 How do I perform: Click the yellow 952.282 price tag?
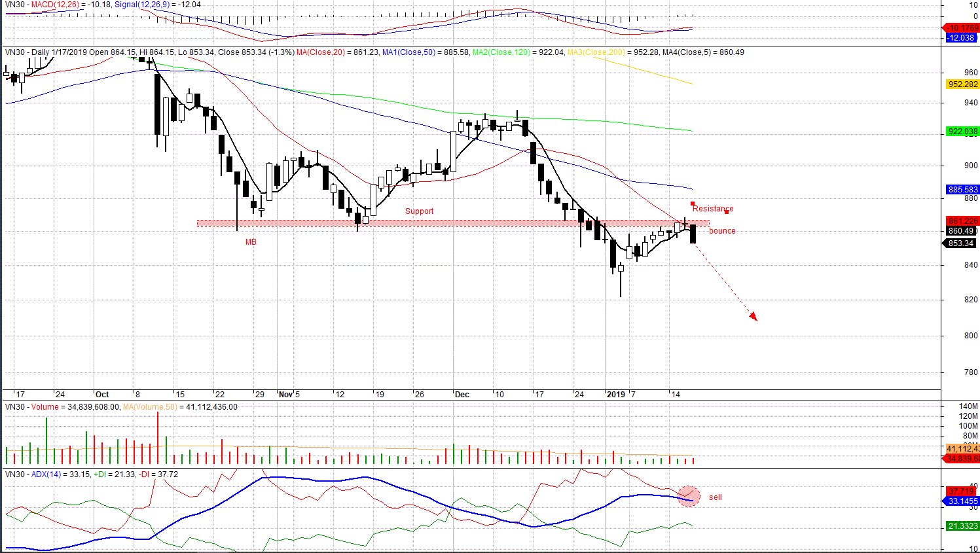[x=962, y=84]
